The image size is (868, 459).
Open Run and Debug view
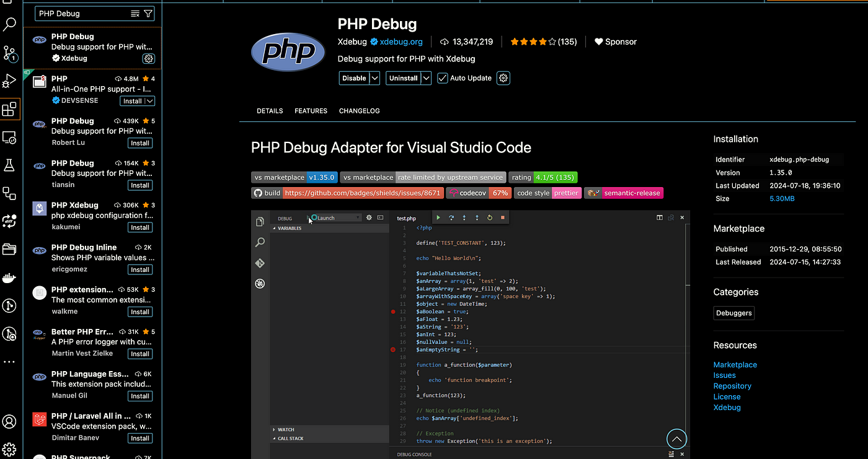point(9,81)
